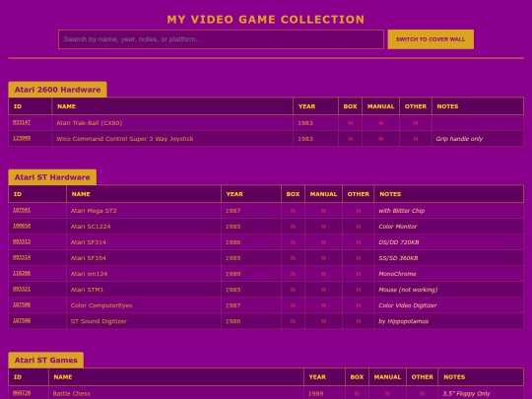Open the ID link for Atari STM1
This screenshot has height=399, width=532.
(22, 289)
